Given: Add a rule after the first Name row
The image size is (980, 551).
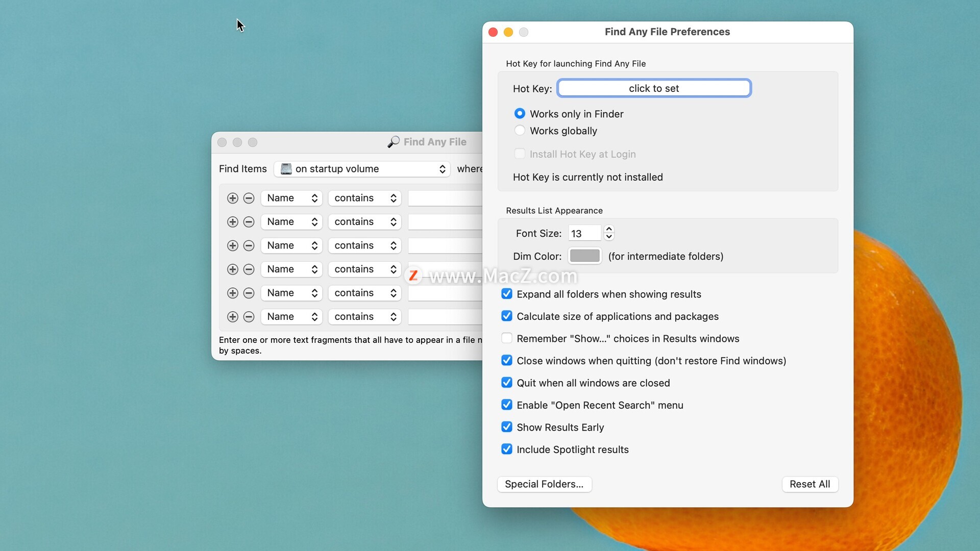Looking at the screenshot, I should pos(232,198).
